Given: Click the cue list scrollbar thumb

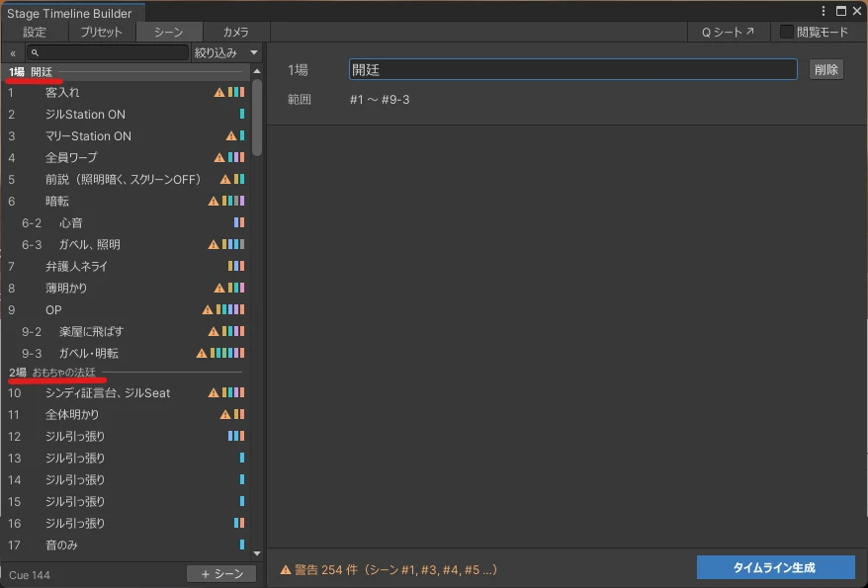Looking at the screenshot, I should click(257, 118).
